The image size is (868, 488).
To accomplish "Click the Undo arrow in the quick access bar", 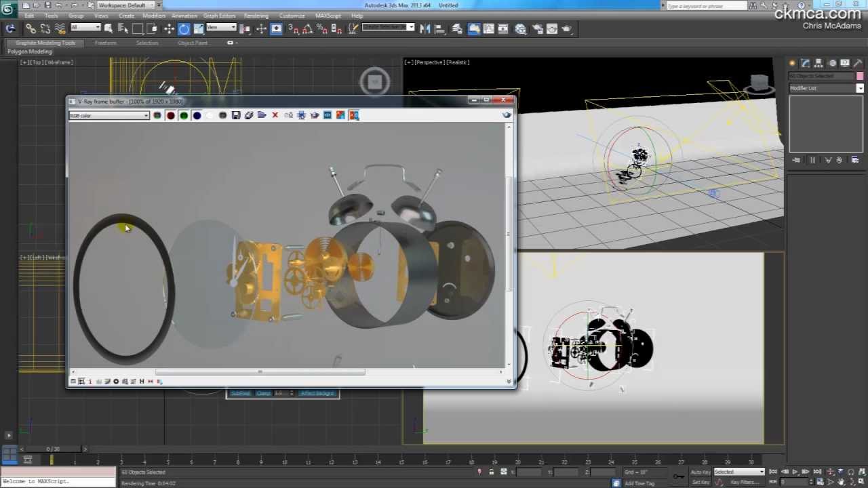I will 60,5.
